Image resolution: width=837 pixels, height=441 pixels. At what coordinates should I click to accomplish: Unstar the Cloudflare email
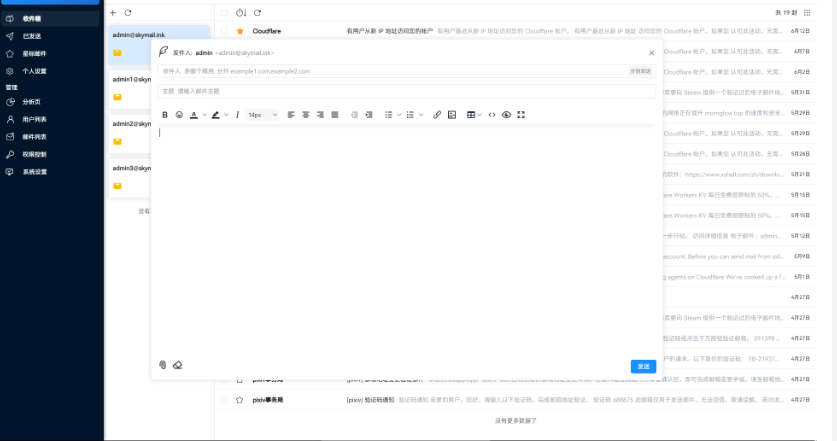(x=240, y=31)
